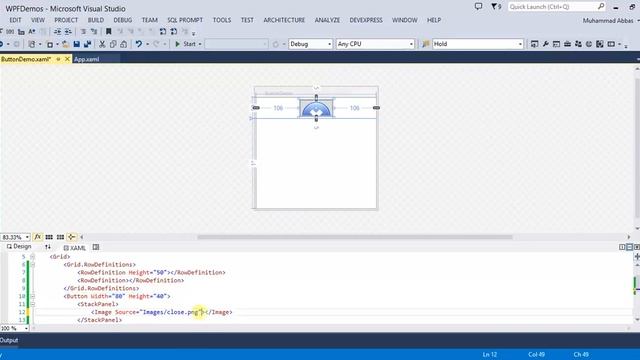Open the Solution Explorer icon on the right toolbar
The width and height of the screenshot is (640, 360).
pos(534,44)
